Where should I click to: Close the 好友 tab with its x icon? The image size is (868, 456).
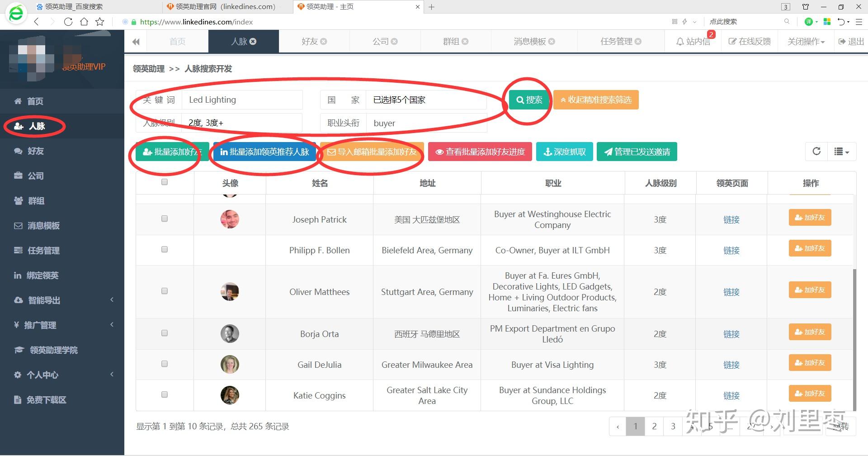pos(324,41)
